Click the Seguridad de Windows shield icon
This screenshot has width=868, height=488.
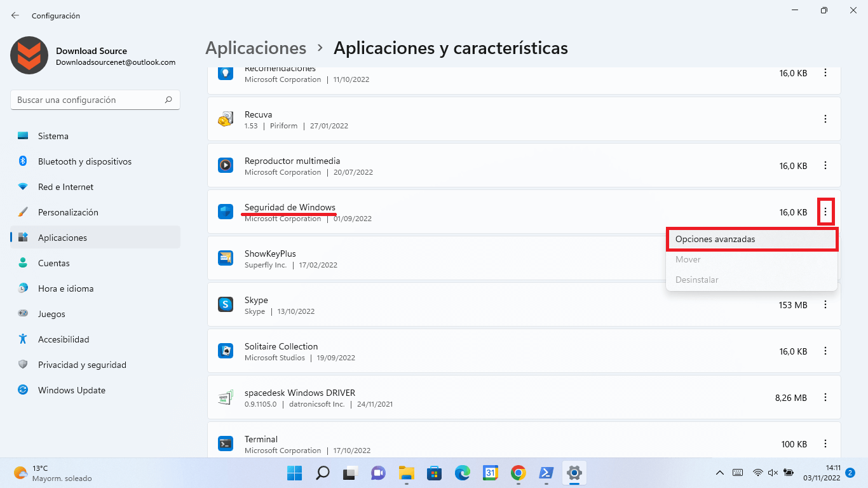coord(226,212)
